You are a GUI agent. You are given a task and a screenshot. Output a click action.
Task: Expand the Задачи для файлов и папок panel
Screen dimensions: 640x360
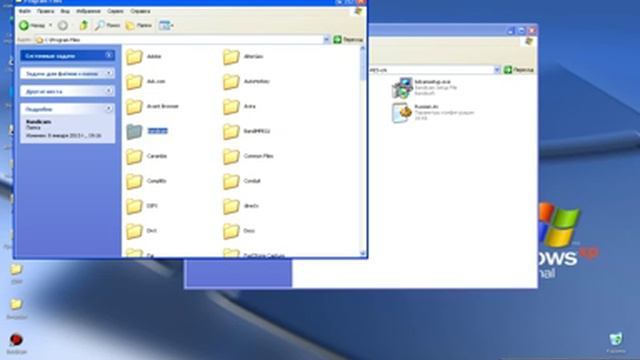109,73
